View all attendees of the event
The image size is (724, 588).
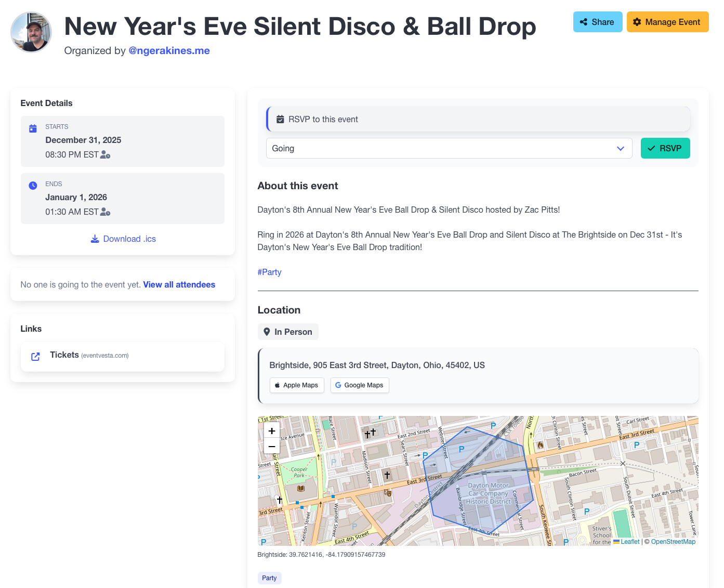(x=179, y=284)
